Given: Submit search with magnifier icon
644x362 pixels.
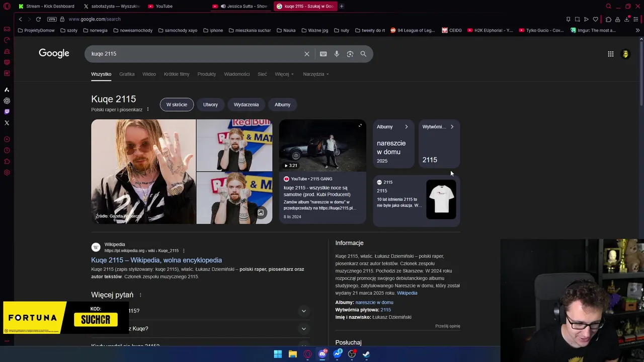Looking at the screenshot, I should pyautogui.click(x=363, y=54).
